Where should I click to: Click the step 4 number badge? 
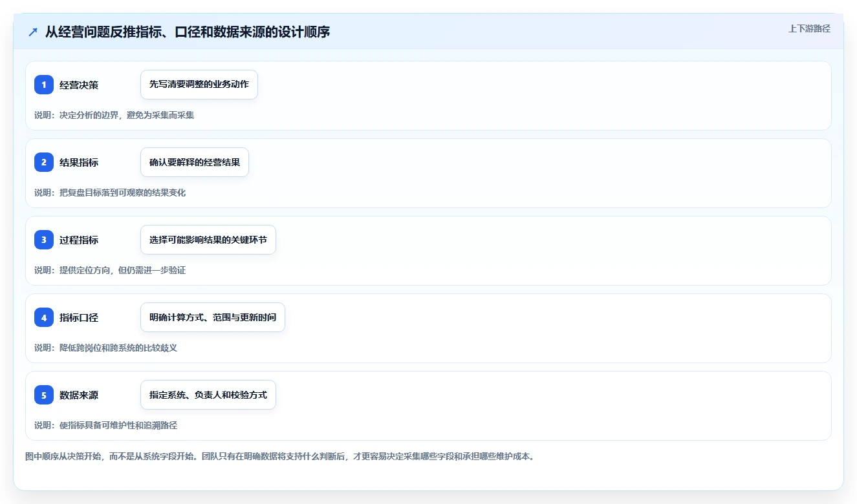click(44, 317)
